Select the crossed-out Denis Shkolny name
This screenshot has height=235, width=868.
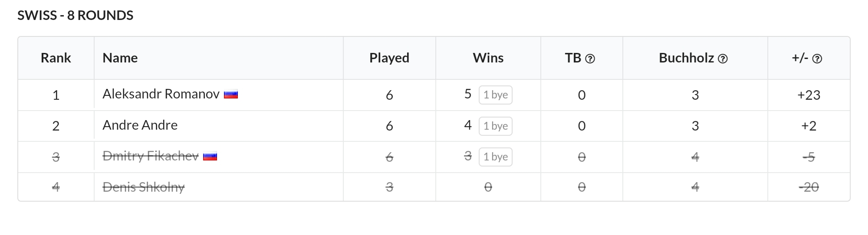click(x=144, y=187)
